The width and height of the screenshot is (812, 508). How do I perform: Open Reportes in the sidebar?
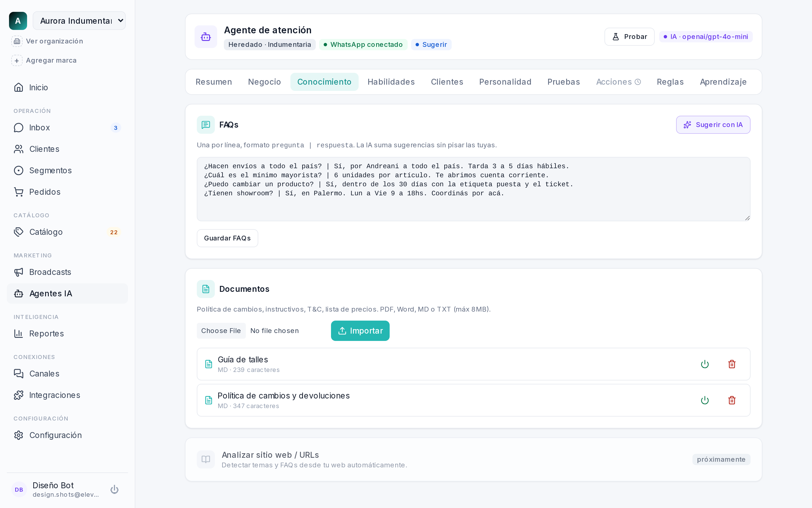coord(67,334)
